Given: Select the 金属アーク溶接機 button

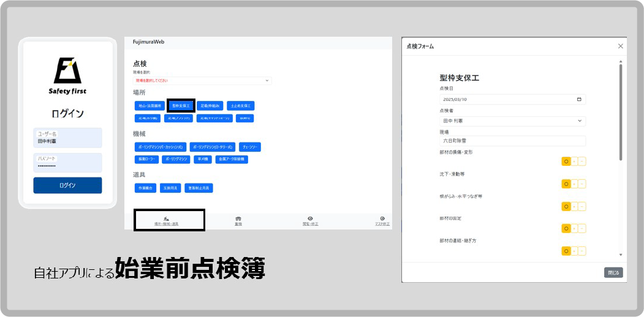Looking at the screenshot, I should pos(232,159).
